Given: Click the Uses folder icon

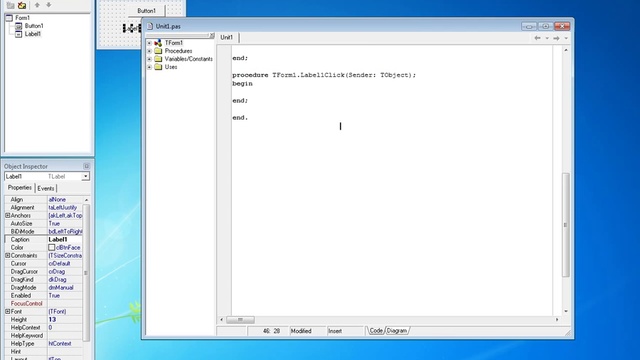Looking at the screenshot, I should 158,67.
